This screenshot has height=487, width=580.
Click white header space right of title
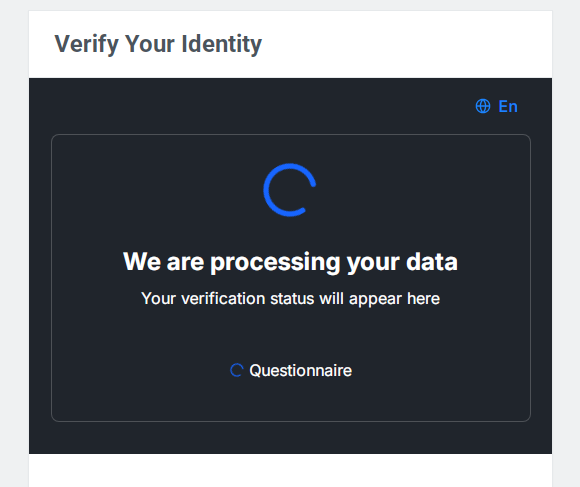tap(407, 44)
